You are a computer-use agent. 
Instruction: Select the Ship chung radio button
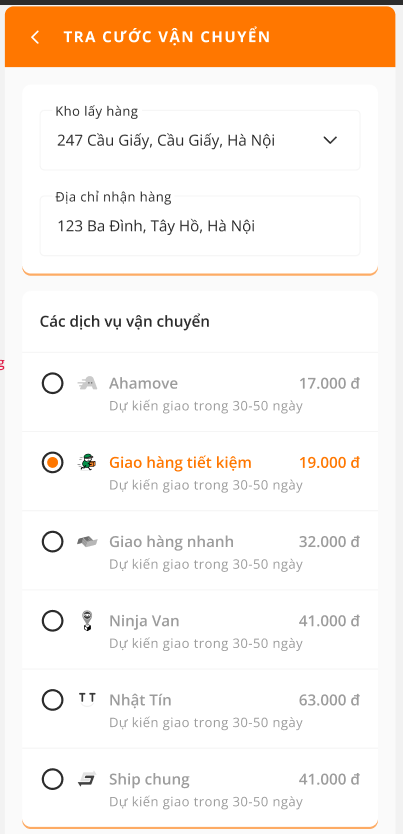pyautogui.click(x=53, y=780)
